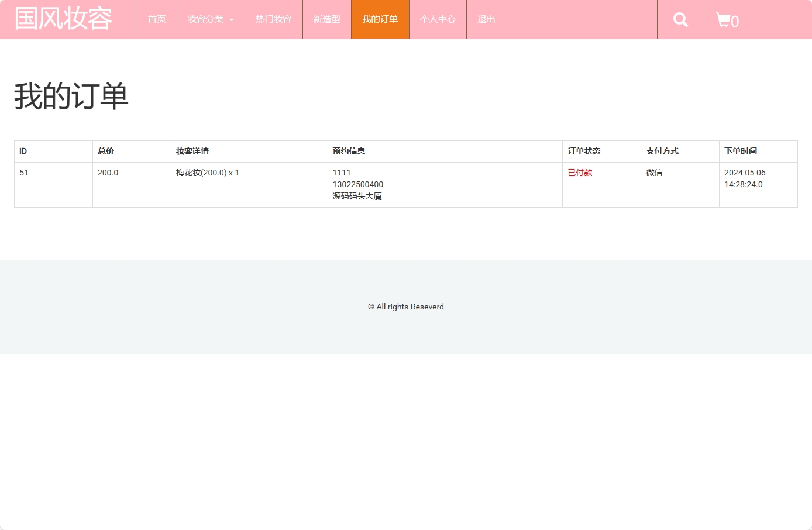The image size is (812, 530).
Task: Click the ID column header
Action: [x=23, y=151]
